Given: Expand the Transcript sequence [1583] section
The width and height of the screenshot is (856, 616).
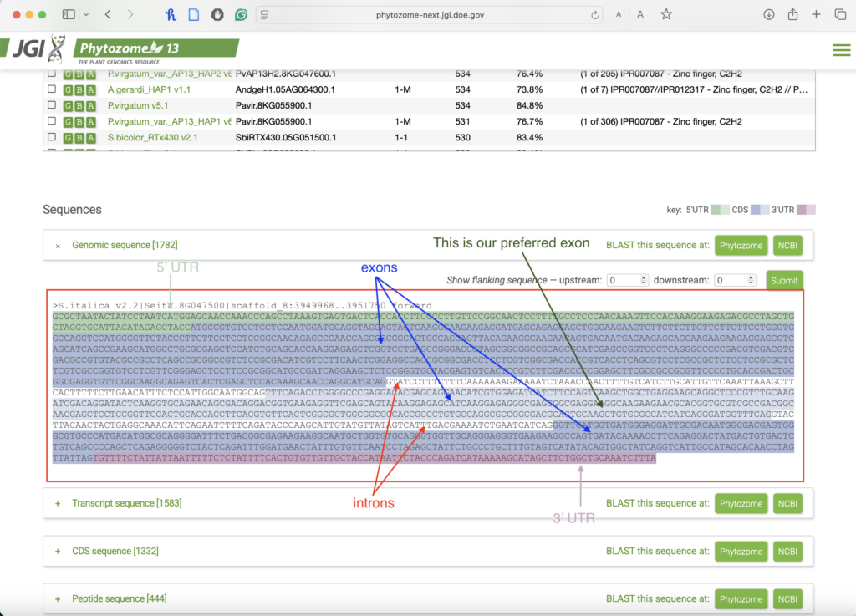Looking at the screenshot, I should (x=58, y=503).
